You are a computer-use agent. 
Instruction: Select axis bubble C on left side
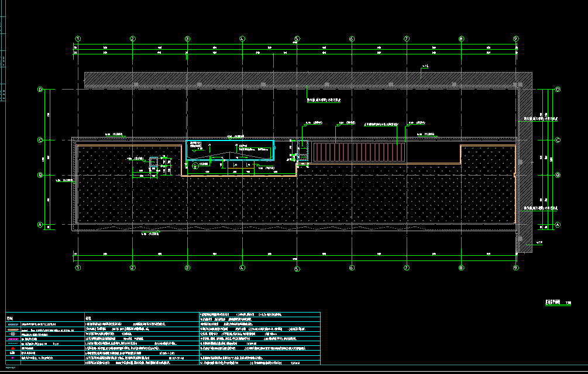pos(40,140)
